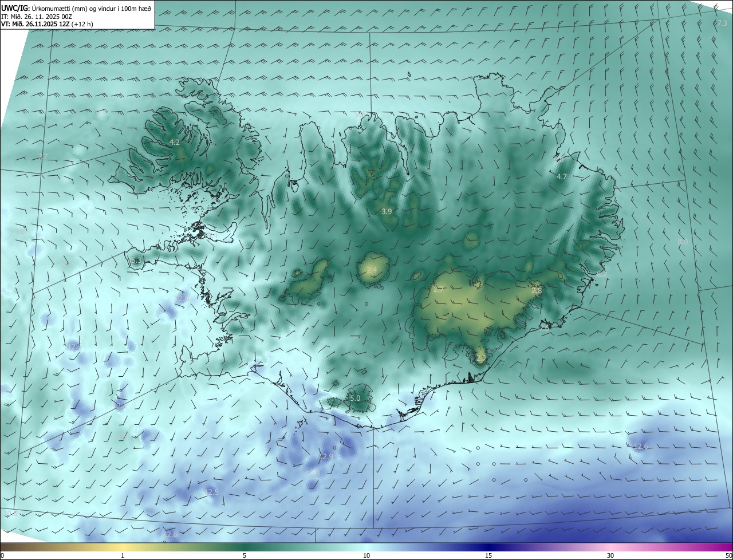Click the "10" label on the colour scale
The width and height of the screenshot is (733, 560).
366,555
